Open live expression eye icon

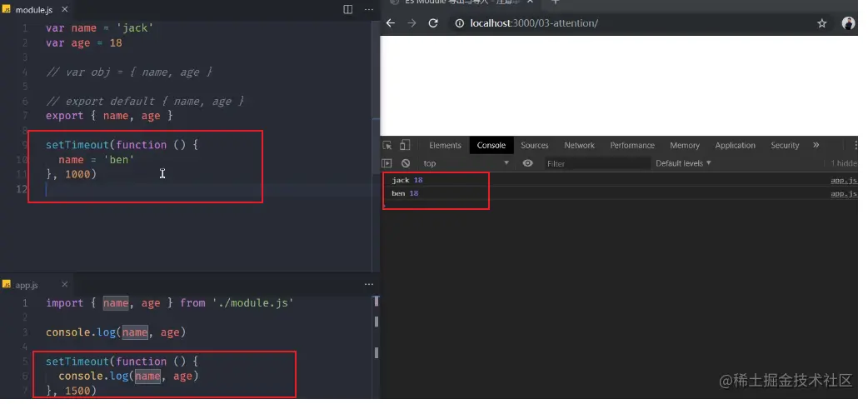coord(527,163)
